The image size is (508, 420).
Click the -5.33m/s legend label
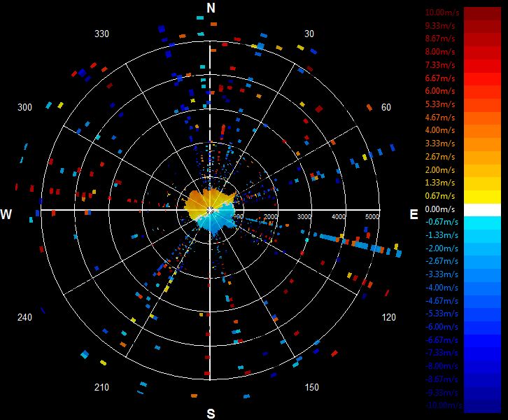(x=442, y=314)
